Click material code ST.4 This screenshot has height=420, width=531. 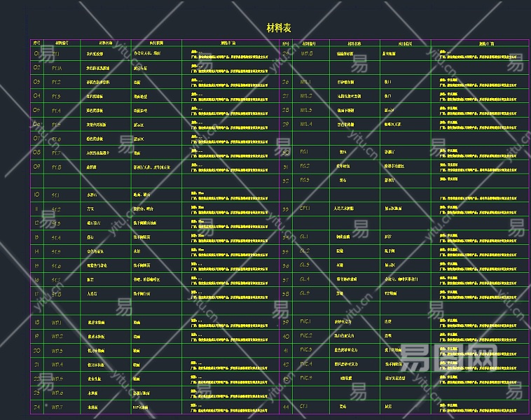point(56,238)
